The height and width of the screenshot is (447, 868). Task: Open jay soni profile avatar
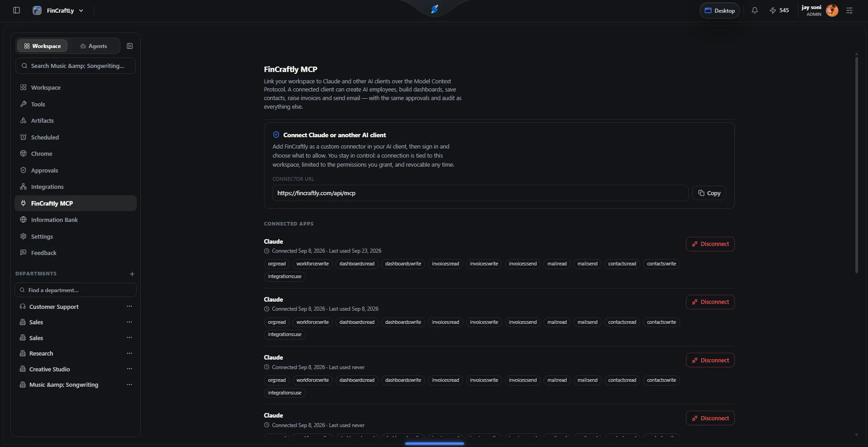point(832,10)
